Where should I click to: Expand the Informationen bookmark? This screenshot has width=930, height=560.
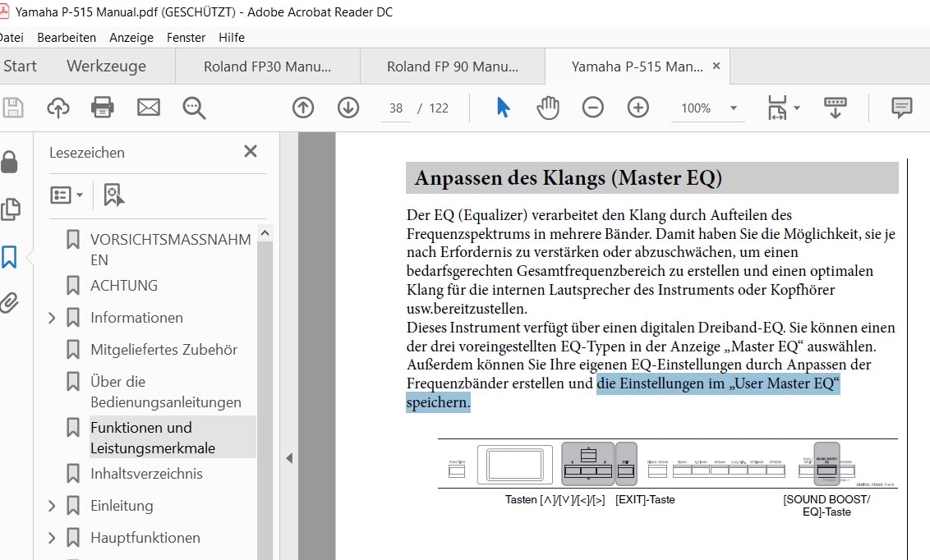(x=52, y=319)
